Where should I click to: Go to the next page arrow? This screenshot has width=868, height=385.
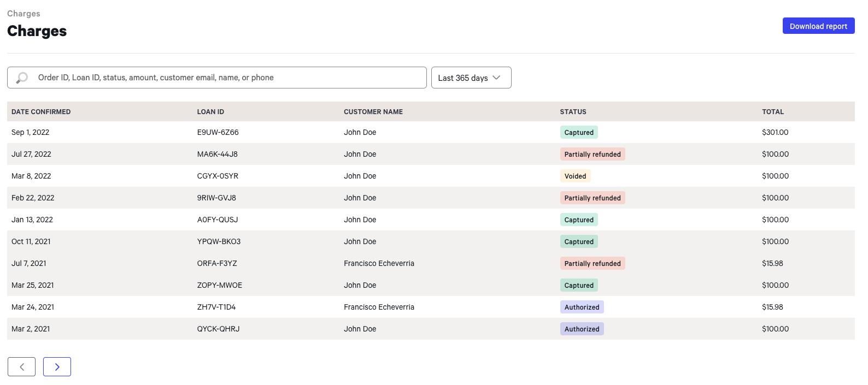click(x=57, y=367)
